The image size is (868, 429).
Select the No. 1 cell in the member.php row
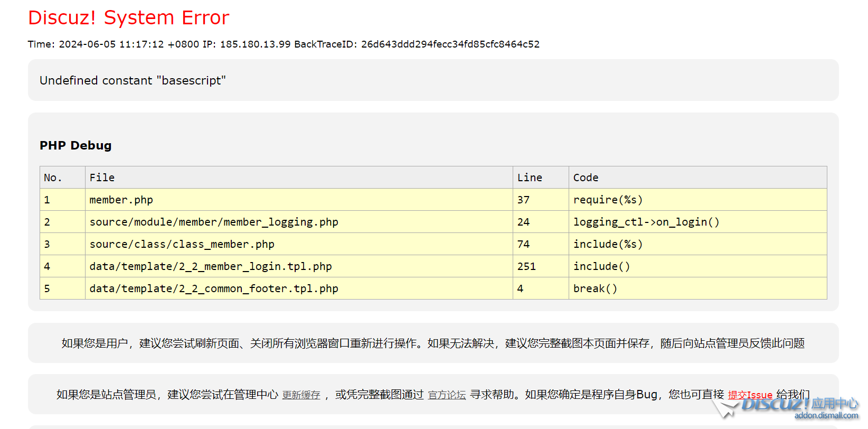(x=62, y=200)
